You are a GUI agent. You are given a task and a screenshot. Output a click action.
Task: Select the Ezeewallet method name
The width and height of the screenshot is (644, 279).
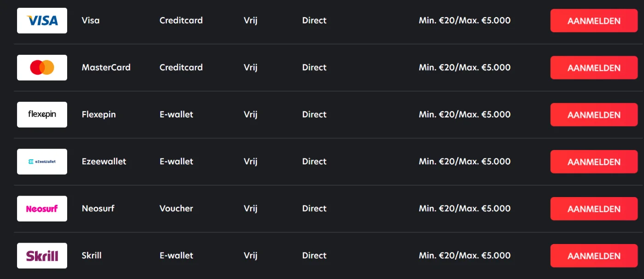tap(104, 161)
